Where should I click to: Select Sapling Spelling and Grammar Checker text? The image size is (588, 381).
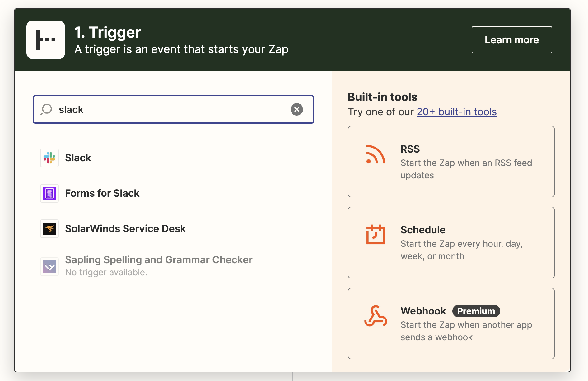[x=159, y=260]
